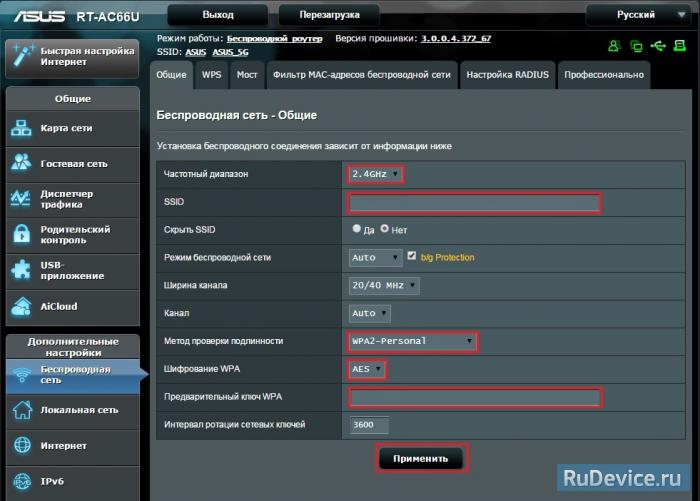
Task: Switch to the Мост tab
Action: 247,75
